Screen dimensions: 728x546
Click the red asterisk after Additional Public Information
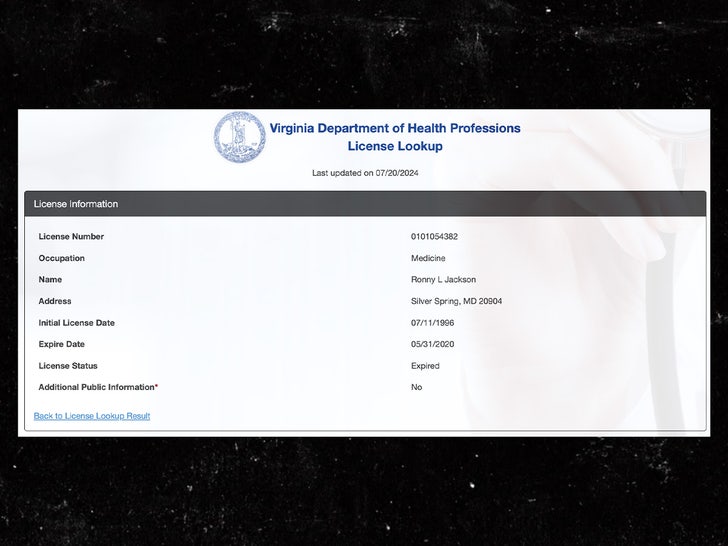[x=156, y=387]
